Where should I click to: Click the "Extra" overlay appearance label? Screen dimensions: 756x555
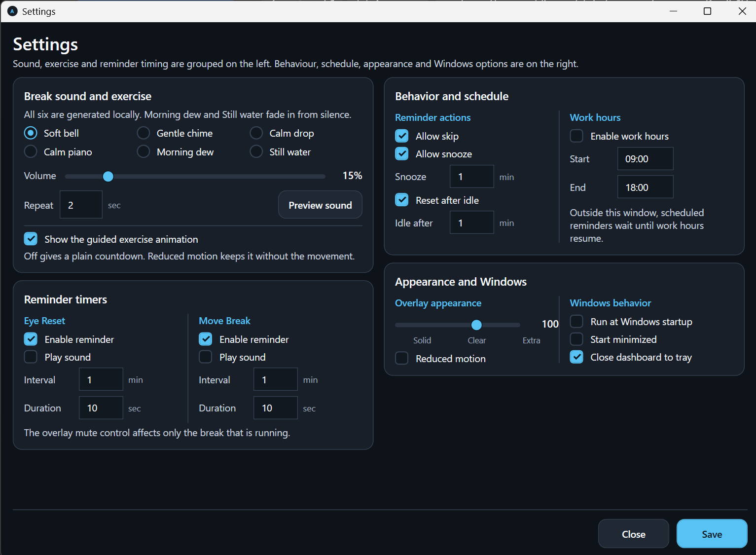click(532, 340)
